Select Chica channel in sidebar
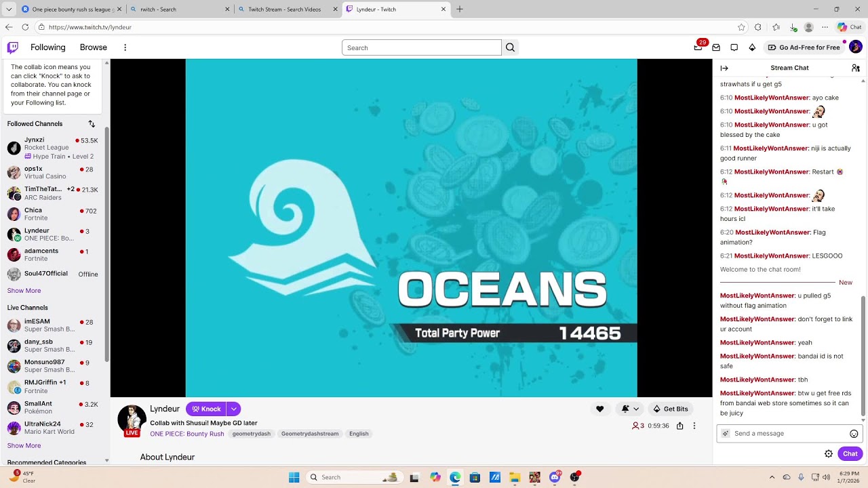This screenshot has height=488, width=868. [x=53, y=214]
